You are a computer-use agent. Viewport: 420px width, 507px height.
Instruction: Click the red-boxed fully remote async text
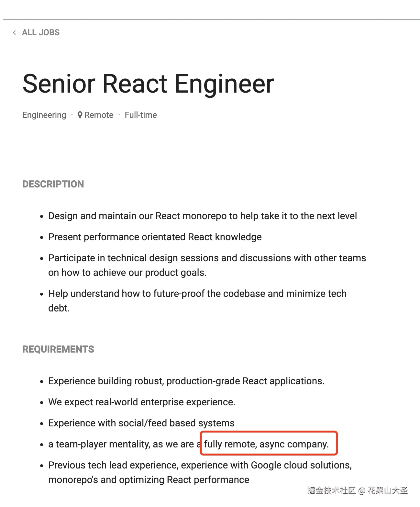coord(266,444)
